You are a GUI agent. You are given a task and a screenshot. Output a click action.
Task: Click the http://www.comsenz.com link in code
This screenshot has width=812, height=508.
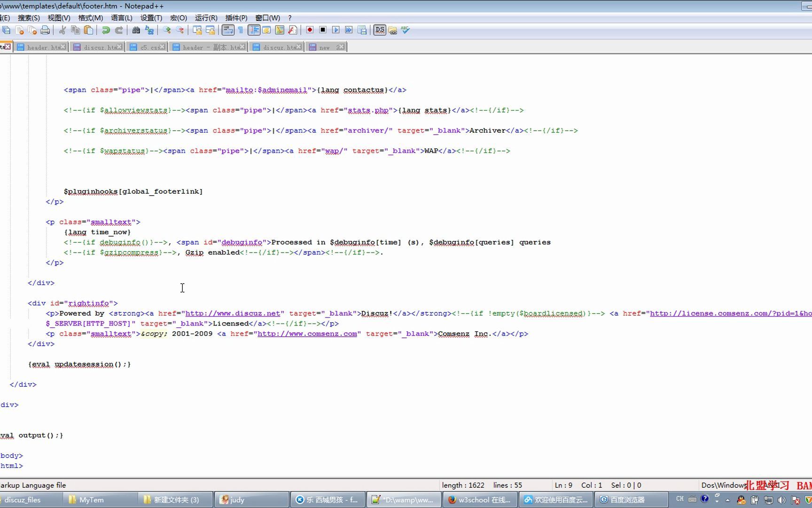tap(307, 333)
